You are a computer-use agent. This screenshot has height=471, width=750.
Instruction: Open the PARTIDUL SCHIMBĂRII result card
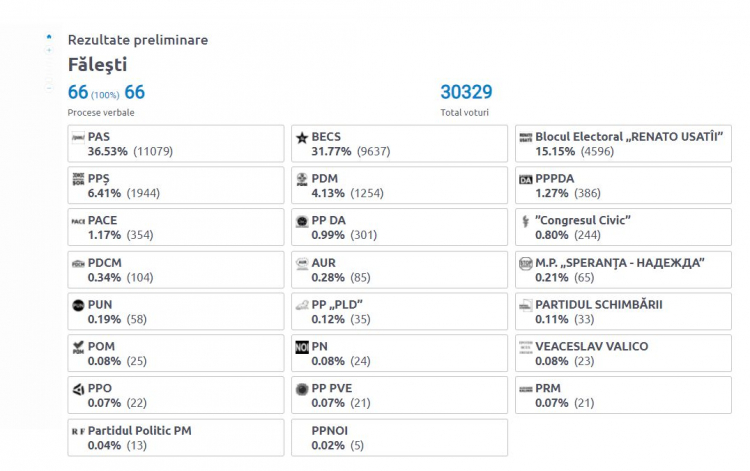(623, 311)
